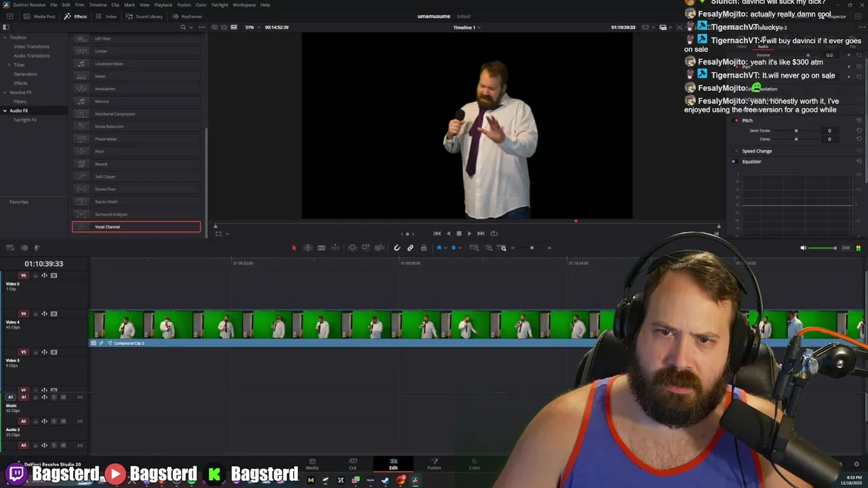Open the Keyframes panel
This screenshot has width=868, height=488.
point(187,16)
